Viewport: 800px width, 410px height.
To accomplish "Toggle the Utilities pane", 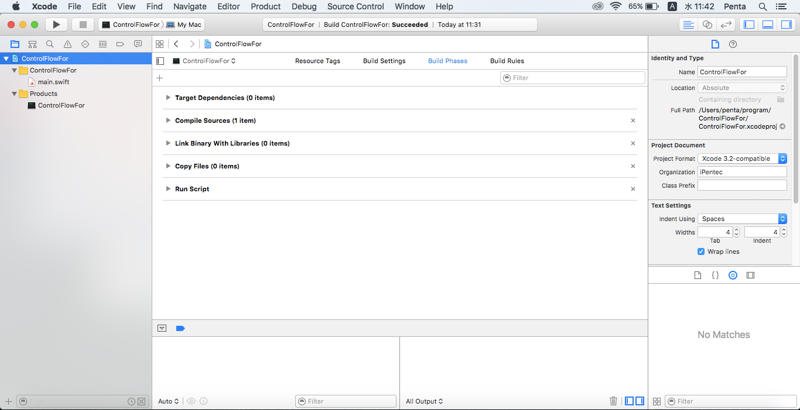I will click(x=786, y=24).
